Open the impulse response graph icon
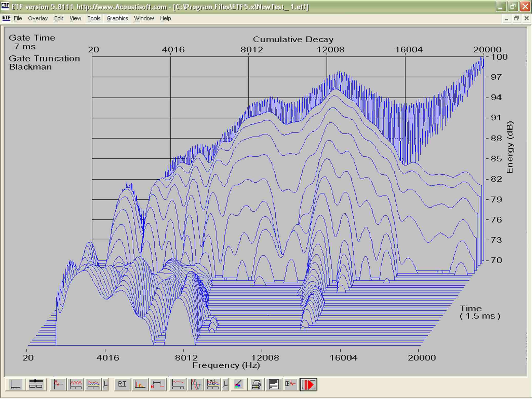Screen dimensions: 532x399 [x=58, y=384]
